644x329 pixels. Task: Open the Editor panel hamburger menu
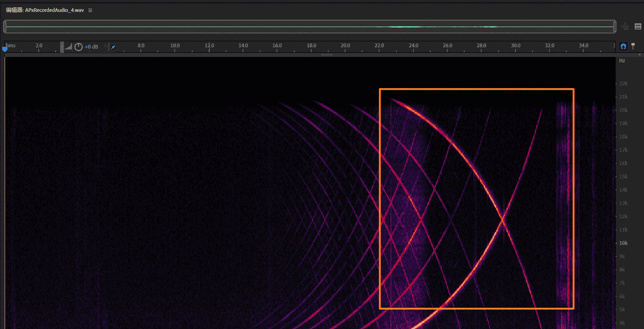coord(91,10)
